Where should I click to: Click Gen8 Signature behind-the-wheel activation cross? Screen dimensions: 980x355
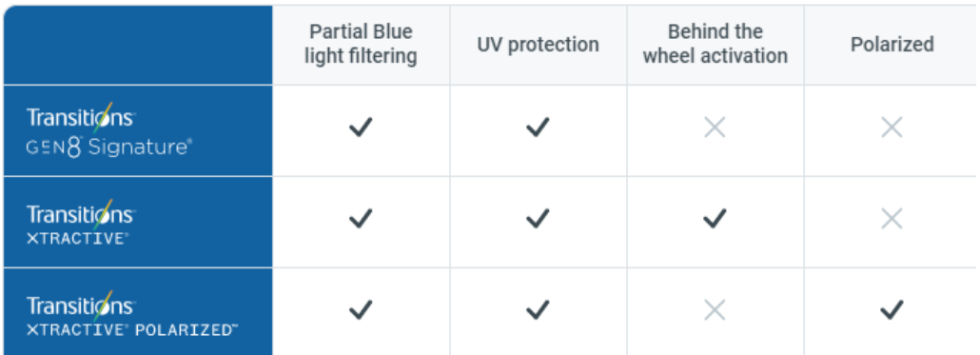715,128
